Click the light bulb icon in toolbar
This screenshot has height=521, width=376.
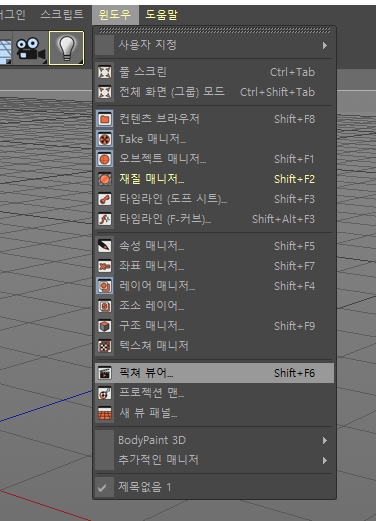pyautogui.click(x=66, y=48)
